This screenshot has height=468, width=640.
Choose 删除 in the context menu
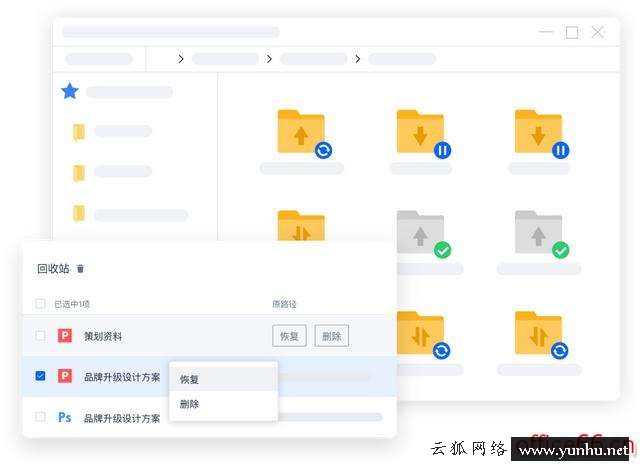(223, 404)
